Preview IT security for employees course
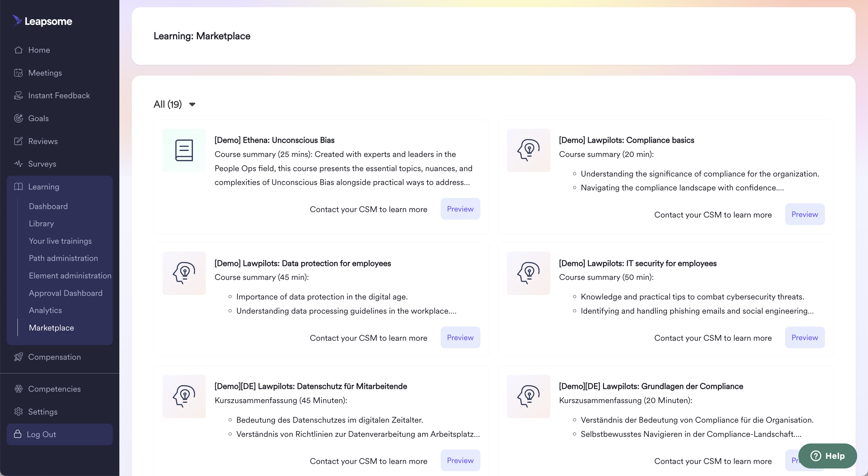Viewport: 868px width, 476px height. (805, 337)
